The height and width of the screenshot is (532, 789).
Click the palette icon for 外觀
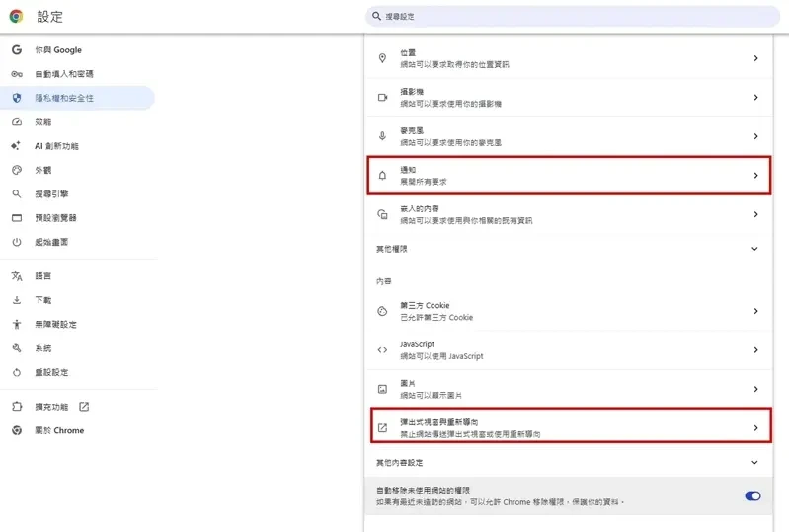(x=17, y=170)
